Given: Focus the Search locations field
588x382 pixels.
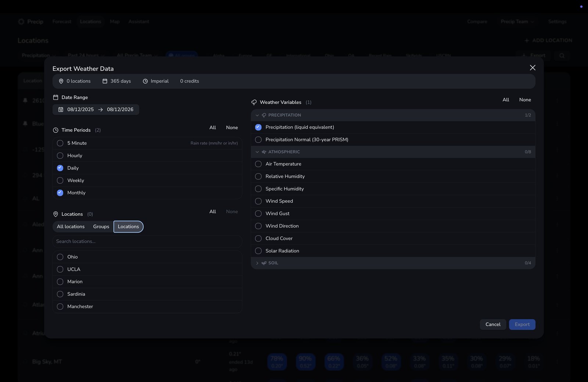Looking at the screenshot, I should pos(147,242).
